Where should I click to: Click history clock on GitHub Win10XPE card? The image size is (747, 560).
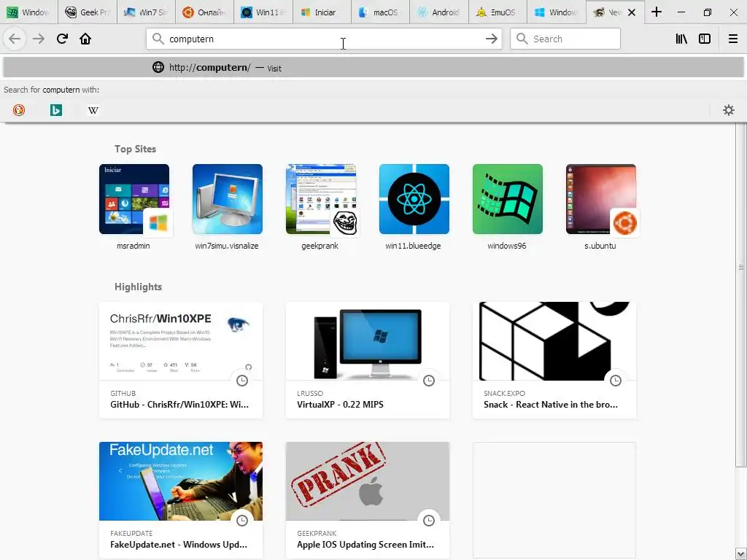click(242, 381)
